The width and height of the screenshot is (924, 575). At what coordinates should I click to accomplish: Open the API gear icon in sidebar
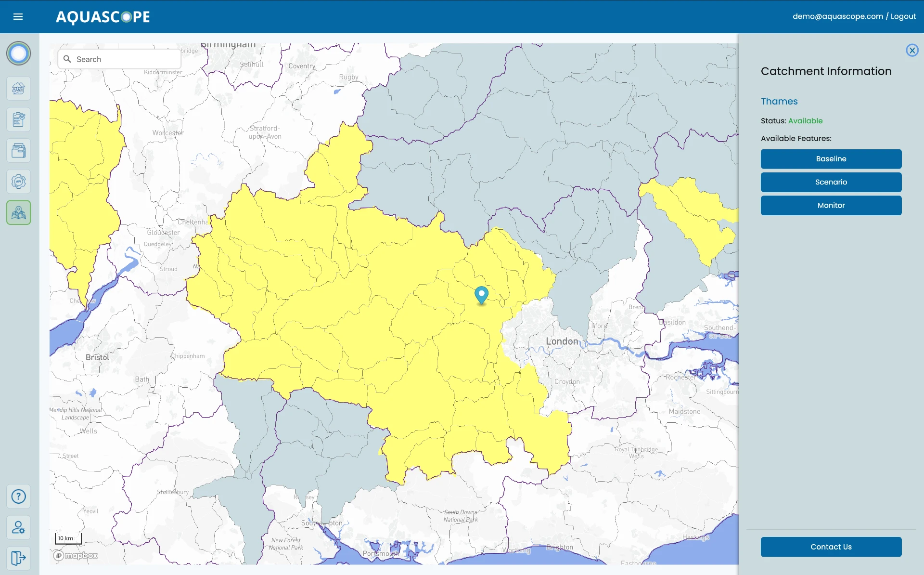coord(18,182)
